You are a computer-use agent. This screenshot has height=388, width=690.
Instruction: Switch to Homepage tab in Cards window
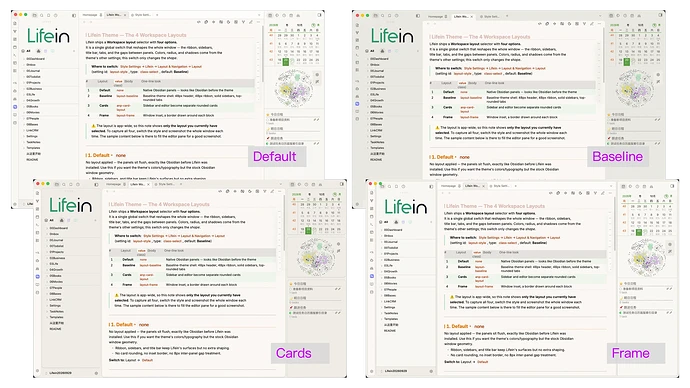[114, 184]
